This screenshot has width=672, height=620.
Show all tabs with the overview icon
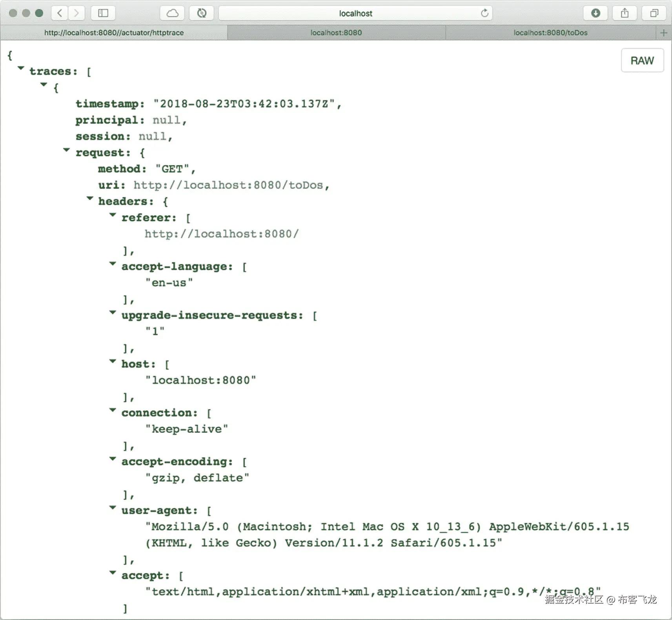pos(654,13)
